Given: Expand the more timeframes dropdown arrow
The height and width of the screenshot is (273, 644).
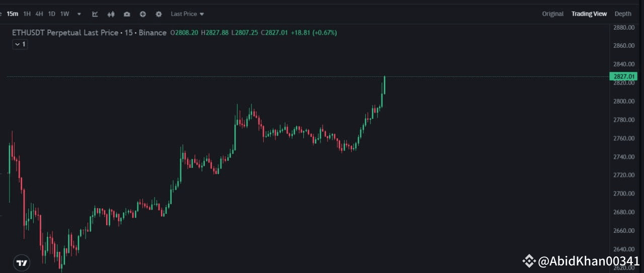Looking at the screenshot, I should (79, 14).
